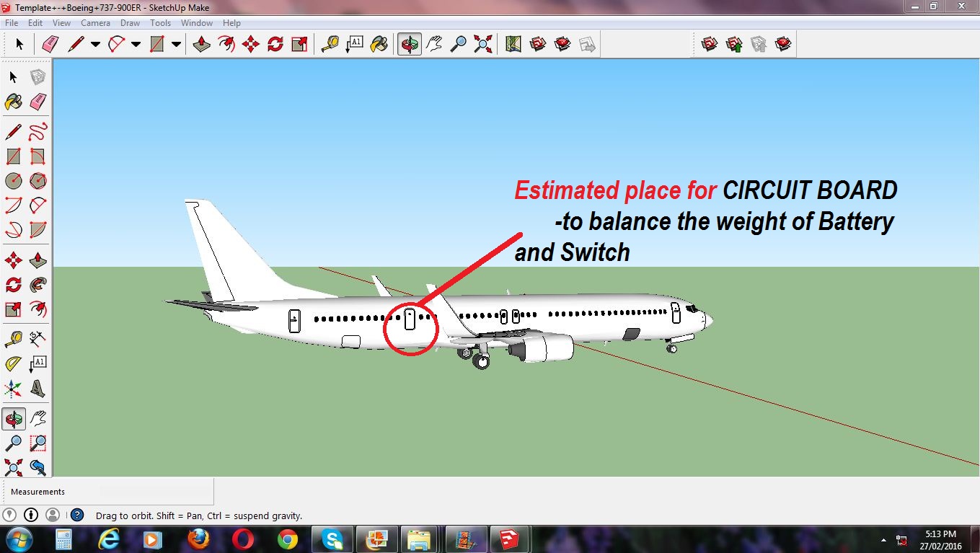This screenshot has width=980, height=553.
Task: Select the Zoom Window tool
Action: click(x=37, y=443)
